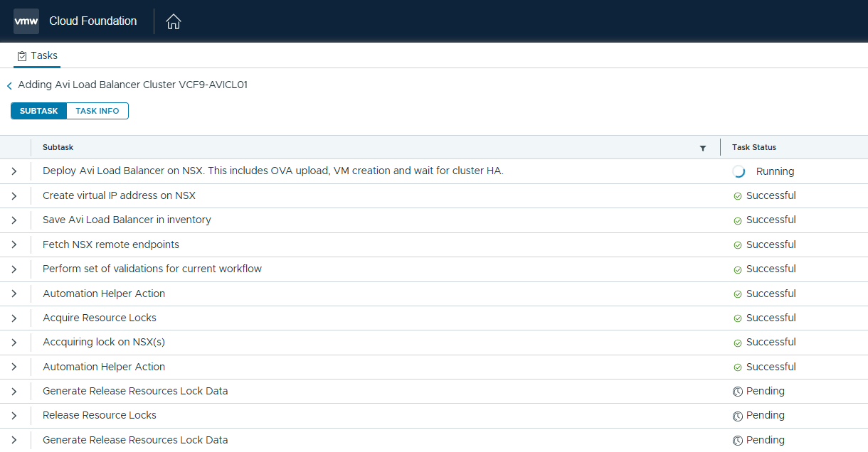This screenshot has height=452, width=868.
Task: Expand the Release Resource Locks row
Action: (x=14, y=415)
